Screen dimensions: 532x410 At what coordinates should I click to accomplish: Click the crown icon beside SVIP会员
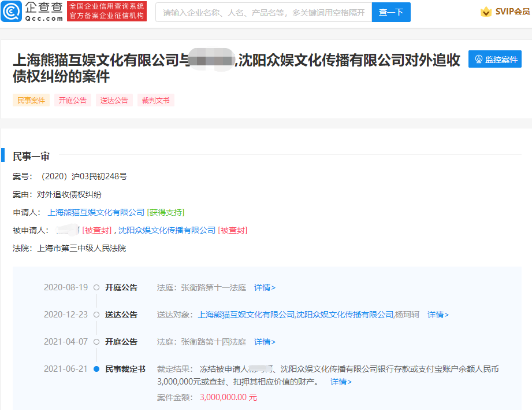[x=486, y=12]
